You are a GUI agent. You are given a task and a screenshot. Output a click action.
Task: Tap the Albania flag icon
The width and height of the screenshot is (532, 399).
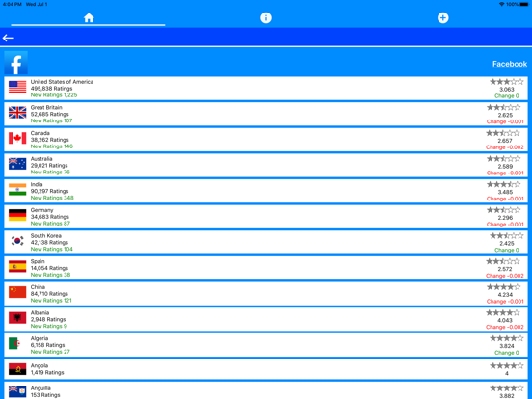[x=17, y=318]
